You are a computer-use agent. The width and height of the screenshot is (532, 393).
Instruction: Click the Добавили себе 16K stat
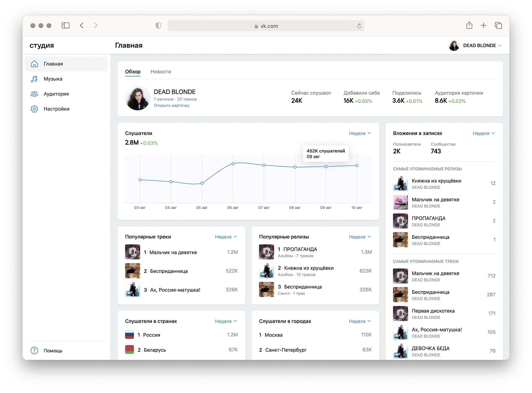362,97
